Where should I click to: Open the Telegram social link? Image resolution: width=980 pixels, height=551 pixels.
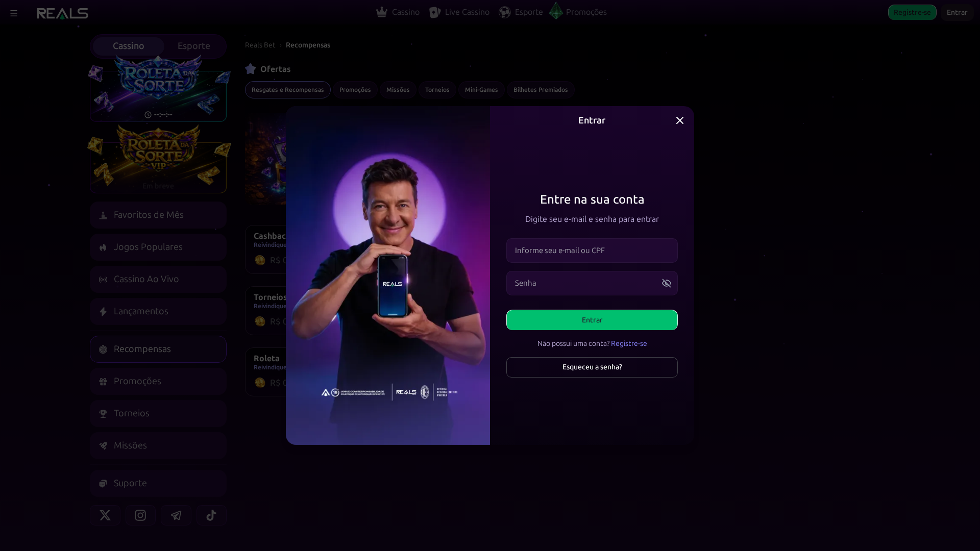coord(176,515)
